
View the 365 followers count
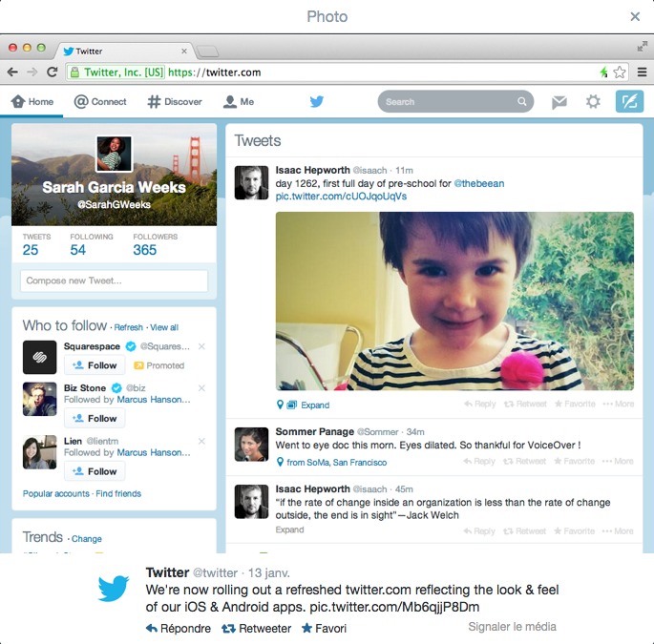click(x=145, y=250)
